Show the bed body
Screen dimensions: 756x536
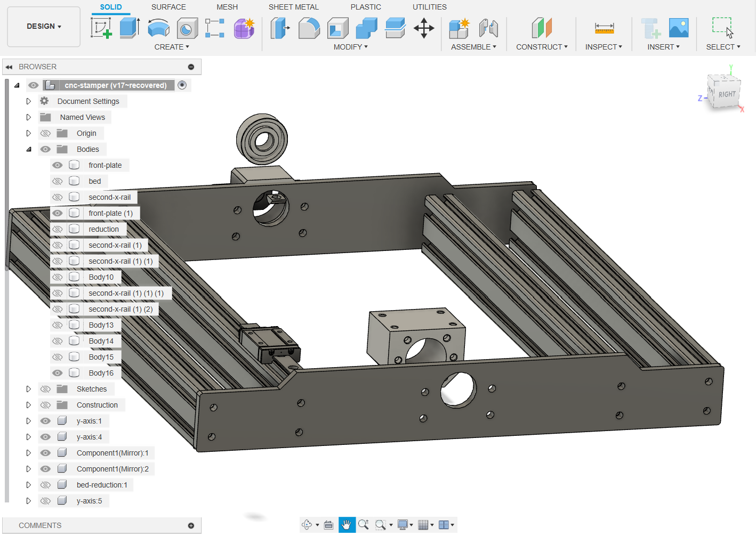coord(57,181)
